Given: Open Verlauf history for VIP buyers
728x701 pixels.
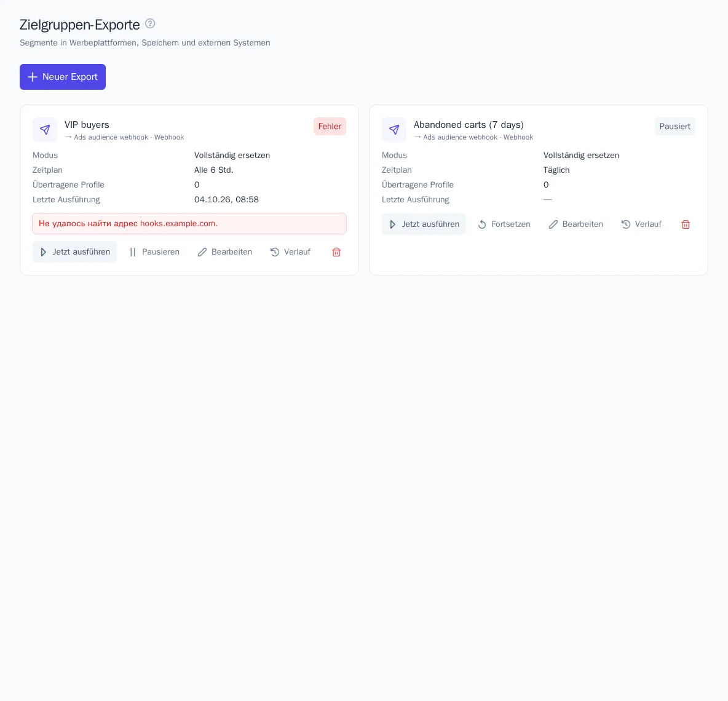Looking at the screenshot, I should 291,252.
